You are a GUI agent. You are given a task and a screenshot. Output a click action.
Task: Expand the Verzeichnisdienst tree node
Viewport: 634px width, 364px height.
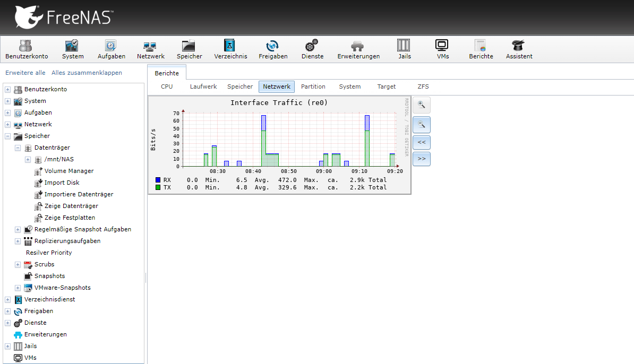7,299
